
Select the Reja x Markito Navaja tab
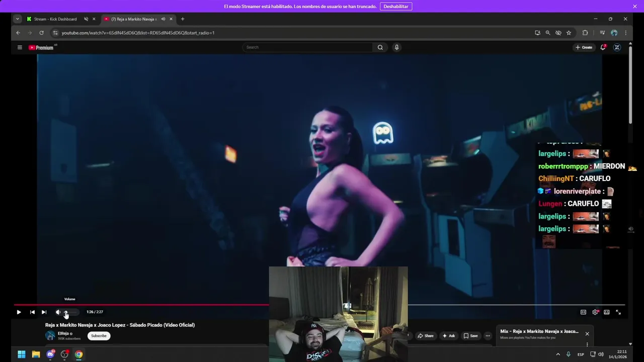pyautogui.click(x=134, y=19)
